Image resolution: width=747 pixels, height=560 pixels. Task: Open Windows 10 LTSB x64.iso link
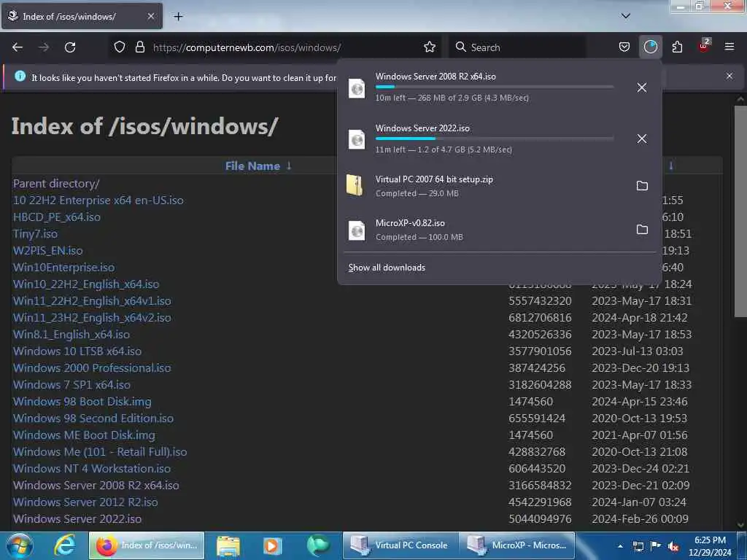(x=77, y=351)
